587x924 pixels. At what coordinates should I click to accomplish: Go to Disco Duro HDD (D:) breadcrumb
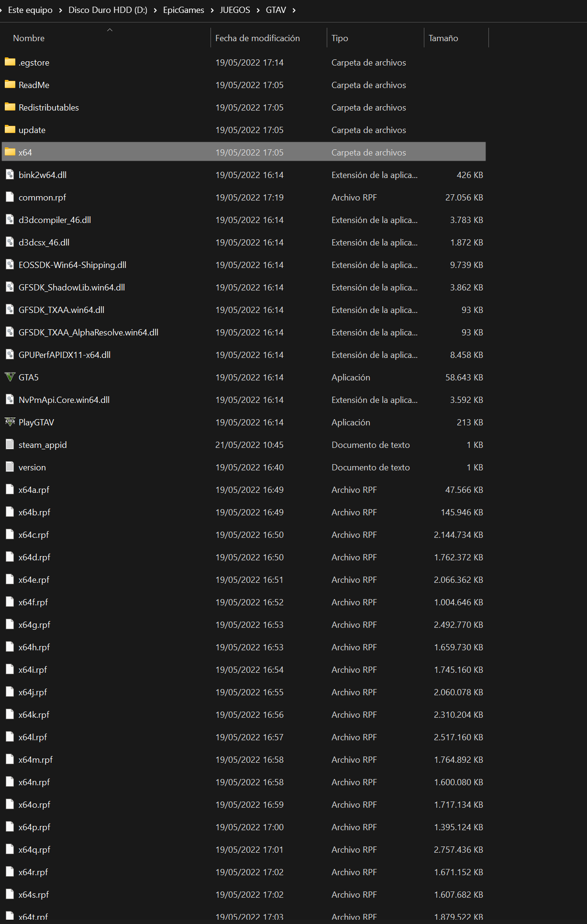point(108,10)
